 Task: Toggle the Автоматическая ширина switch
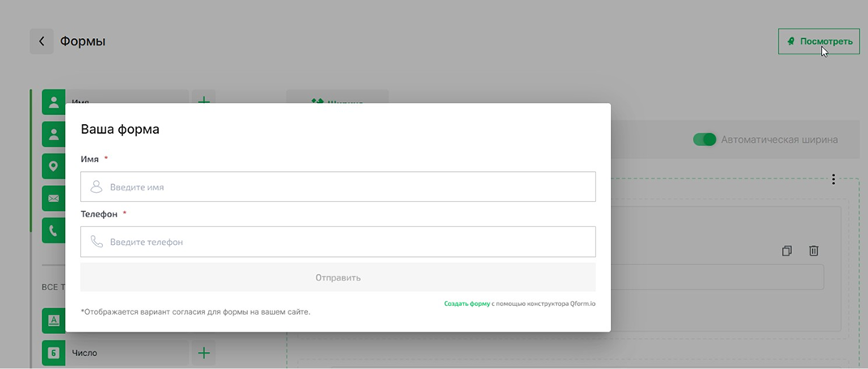coord(704,139)
